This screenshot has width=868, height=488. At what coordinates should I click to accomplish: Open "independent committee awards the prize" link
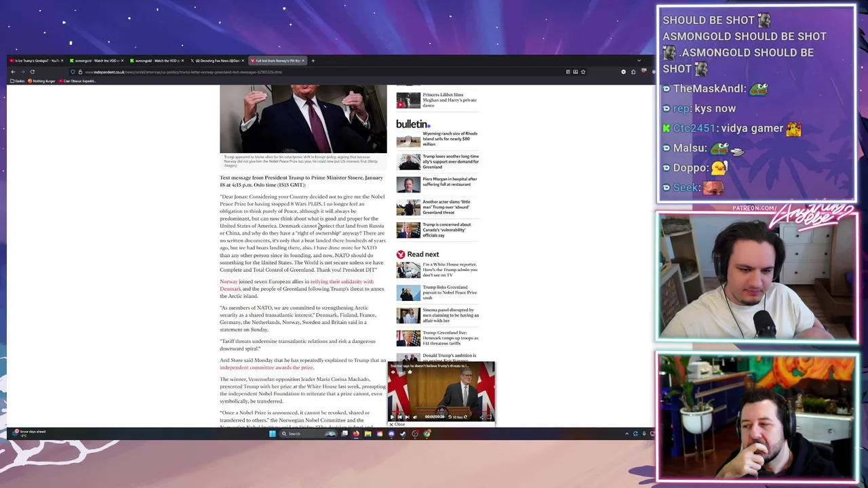[267, 367]
